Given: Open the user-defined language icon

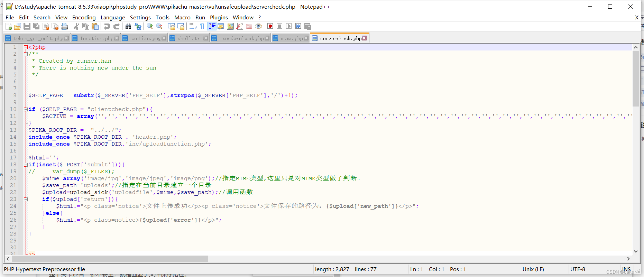Looking at the screenshot, I should point(221,26).
